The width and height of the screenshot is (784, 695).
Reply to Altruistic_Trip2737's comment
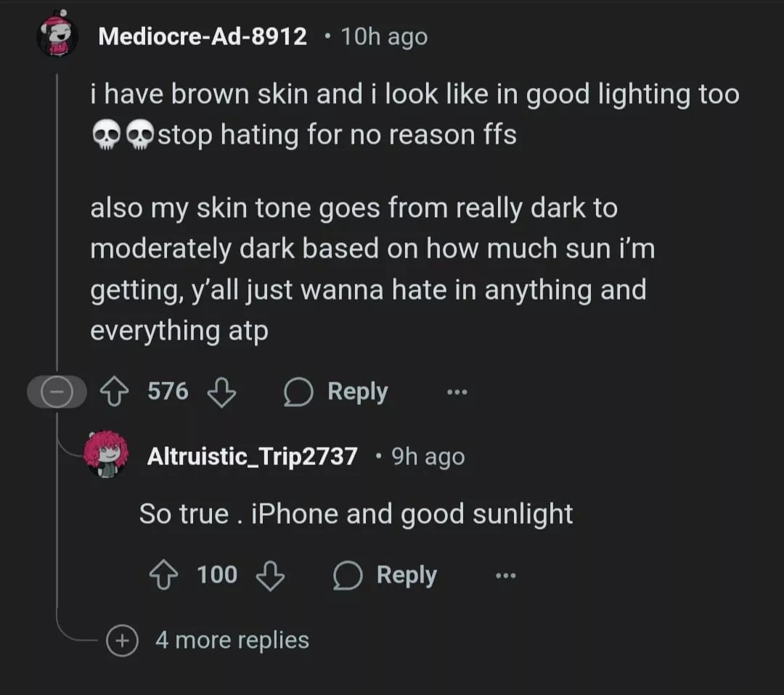coord(385,576)
